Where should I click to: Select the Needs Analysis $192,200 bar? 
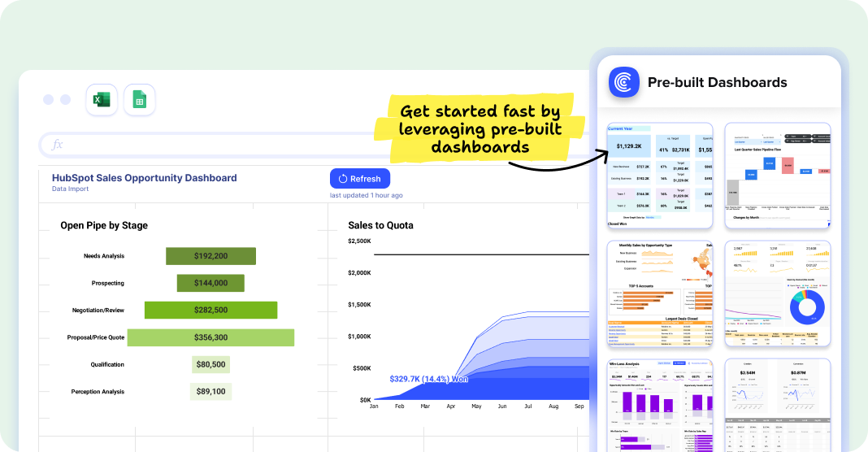[x=211, y=256]
